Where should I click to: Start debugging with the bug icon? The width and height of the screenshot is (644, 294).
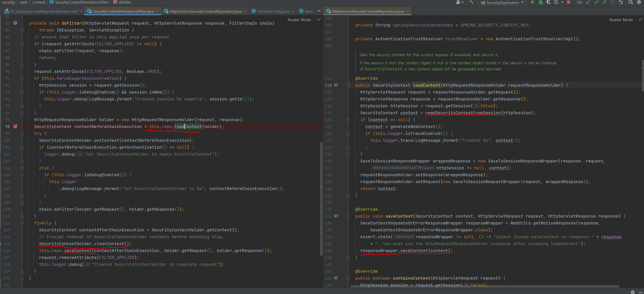pyautogui.click(x=540, y=2)
